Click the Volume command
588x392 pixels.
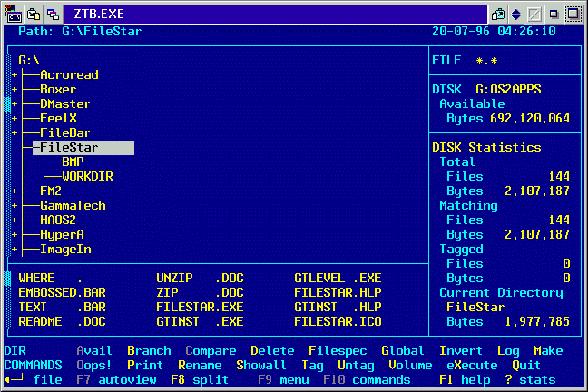point(410,366)
